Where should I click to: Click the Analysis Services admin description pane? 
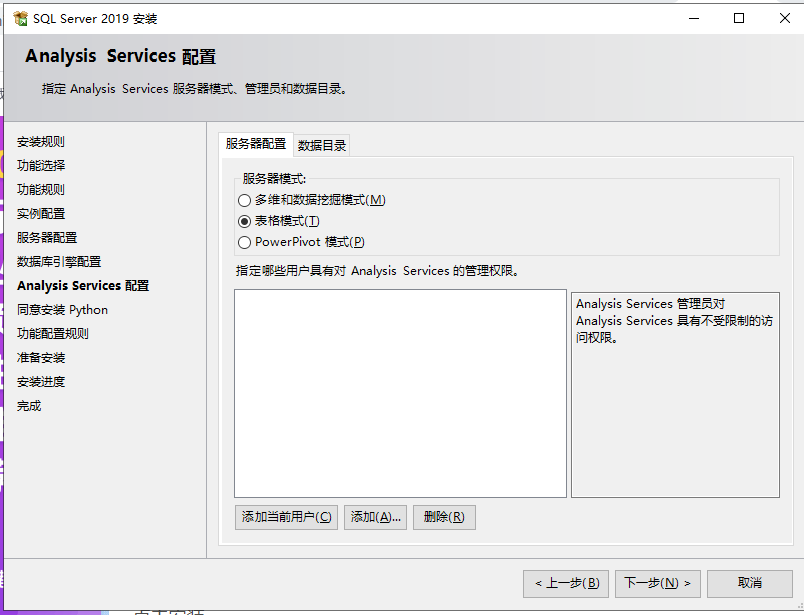(x=675, y=395)
